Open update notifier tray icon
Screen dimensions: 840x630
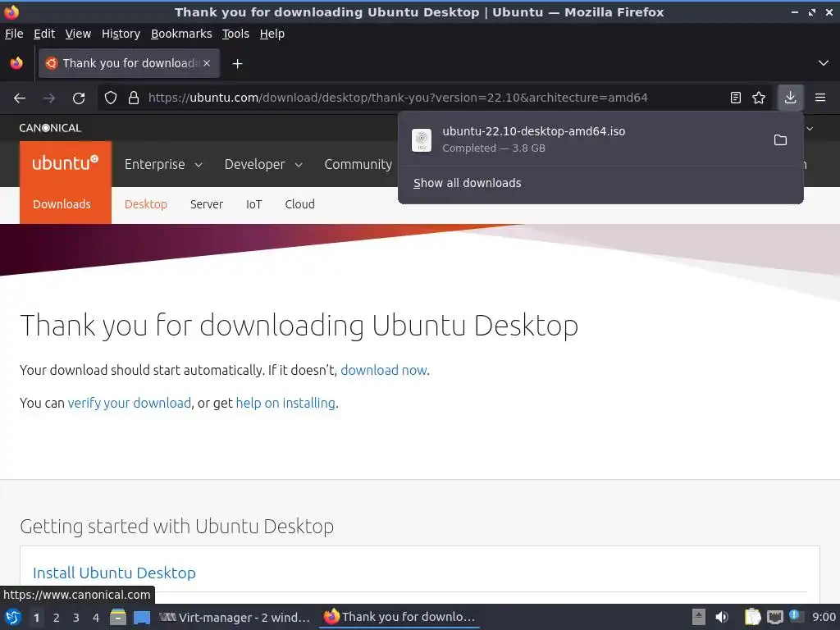pos(796,616)
